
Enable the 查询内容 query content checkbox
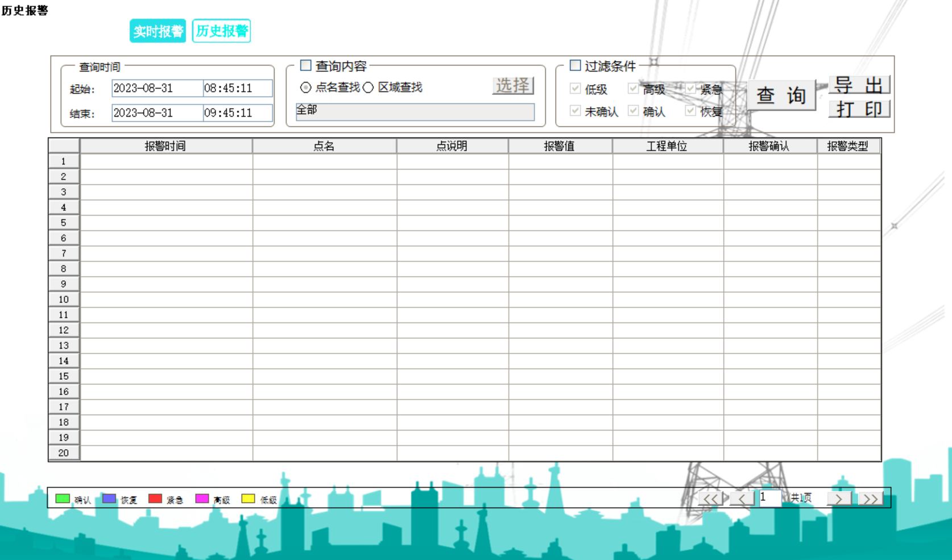click(x=305, y=65)
